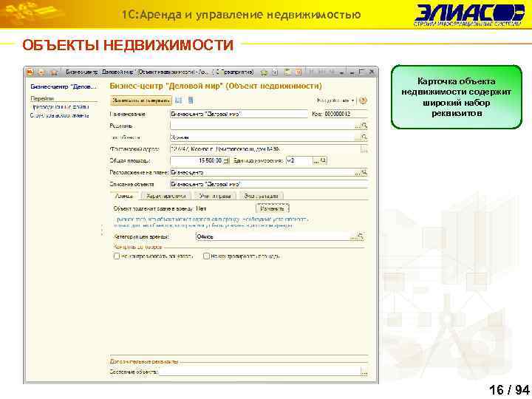This screenshot has width=532, height=399.
Task: Go back with the arrow icon
Action: click(x=41, y=72)
